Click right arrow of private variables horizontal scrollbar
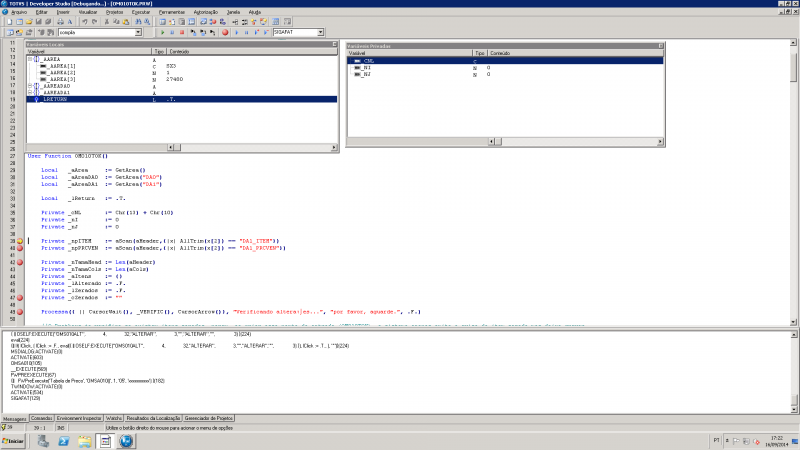 pyautogui.click(x=660, y=141)
